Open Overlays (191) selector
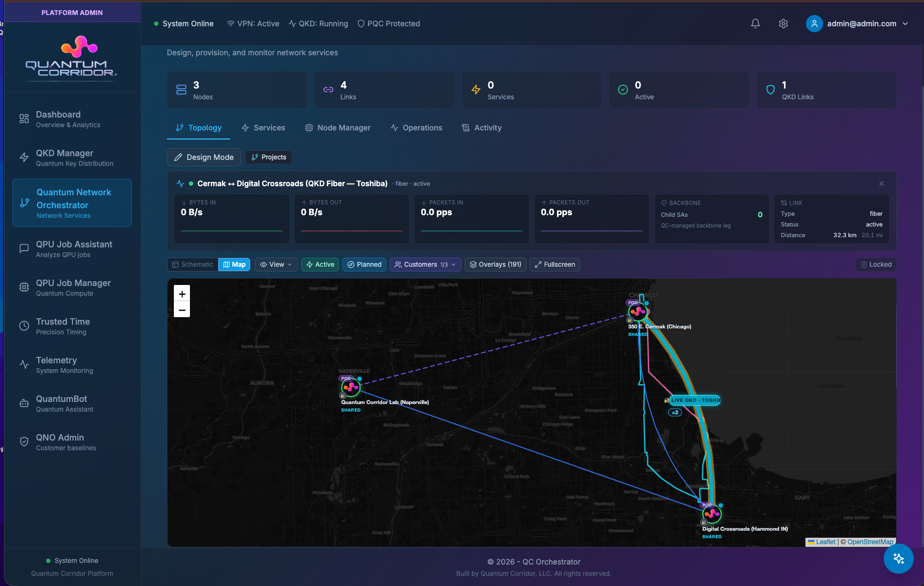924x586 pixels. point(496,265)
